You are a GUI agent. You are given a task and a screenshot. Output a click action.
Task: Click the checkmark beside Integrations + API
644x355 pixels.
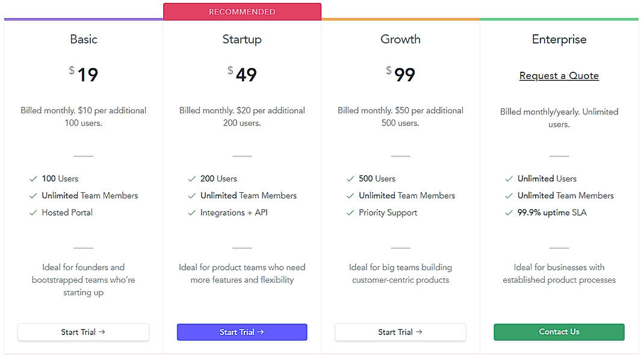point(192,212)
